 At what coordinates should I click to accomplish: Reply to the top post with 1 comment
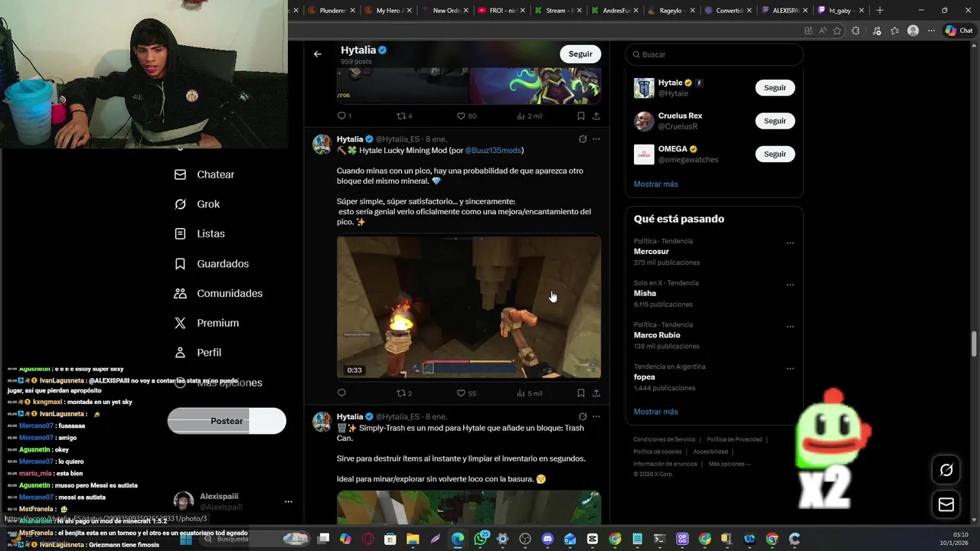point(344,116)
